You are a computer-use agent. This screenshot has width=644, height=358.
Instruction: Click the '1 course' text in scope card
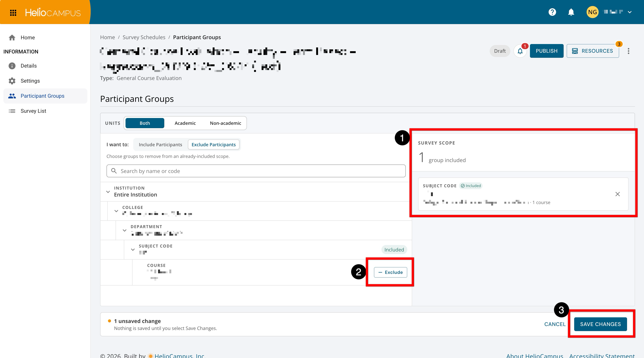pos(541,203)
